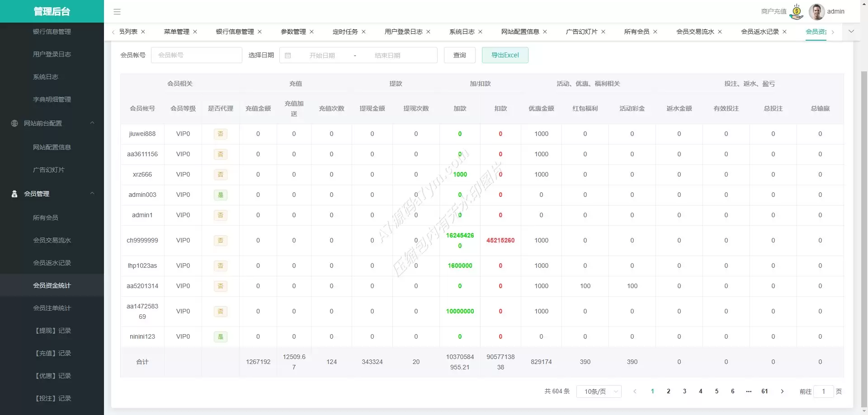Viewport: 868px width, 415px height.
Task: Switch to the 会员交易流水 tab
Action: point(695,32)
